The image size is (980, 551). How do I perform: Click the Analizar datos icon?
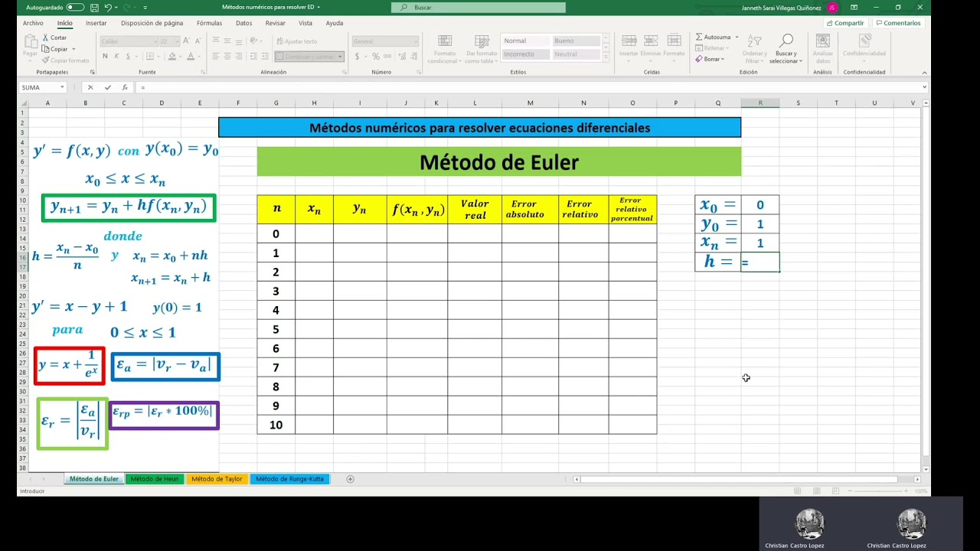pyautogui.click(x=823, y=41)
